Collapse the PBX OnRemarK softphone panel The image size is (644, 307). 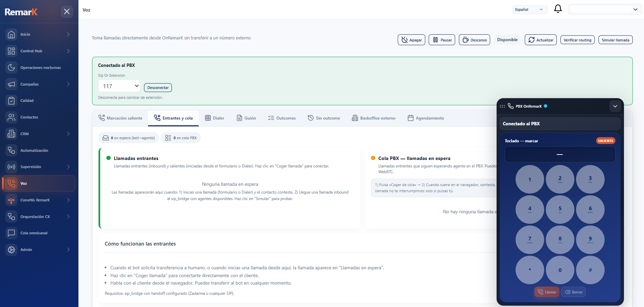tap(615, 106)
